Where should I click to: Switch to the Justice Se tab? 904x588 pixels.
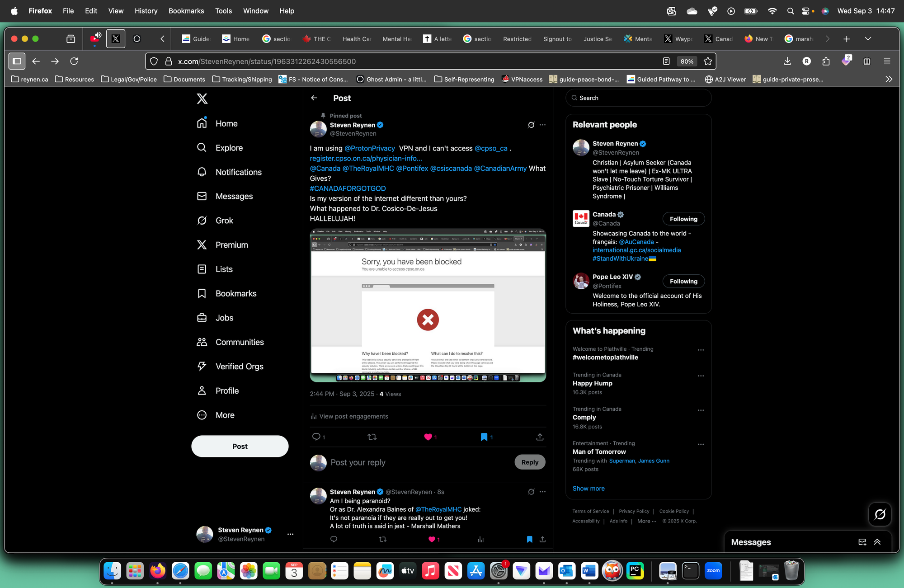(x=598, y=39)
